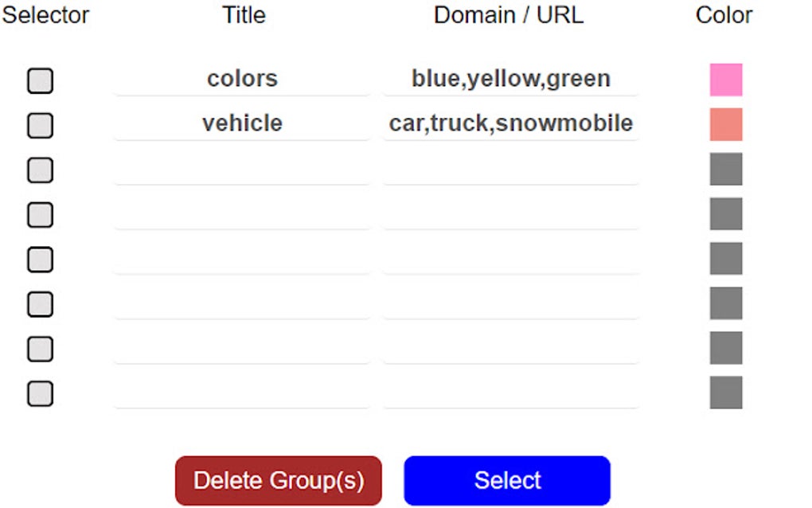Click the car,truck,snowmobile domain field
The image size is (812, 508).
[x=510, y=123]
